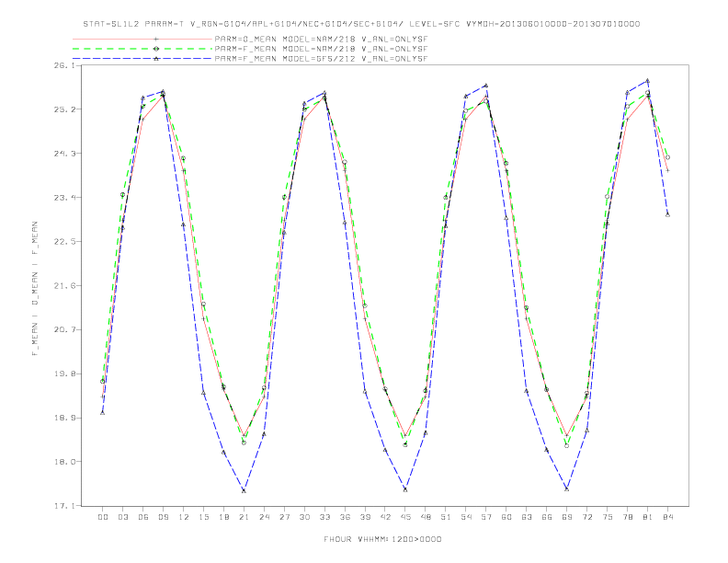
Task: Click the blue GFS triangle minimum at hour 45
Action: coord(405,489)
